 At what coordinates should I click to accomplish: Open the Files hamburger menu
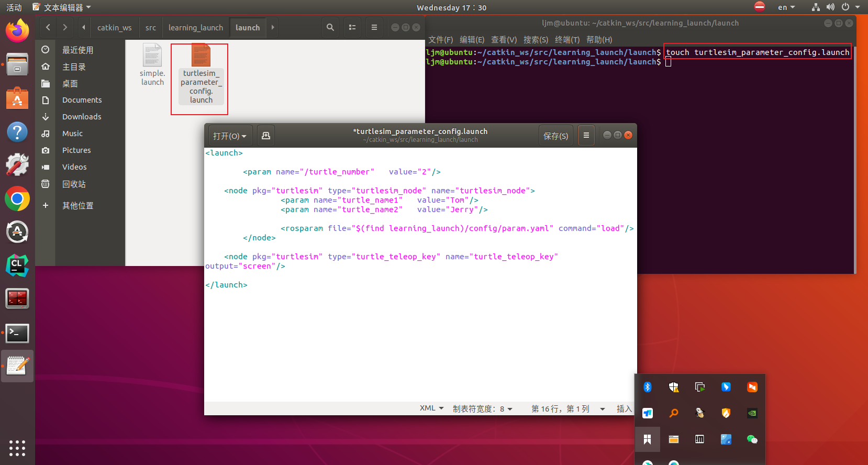tap(374, 27)
